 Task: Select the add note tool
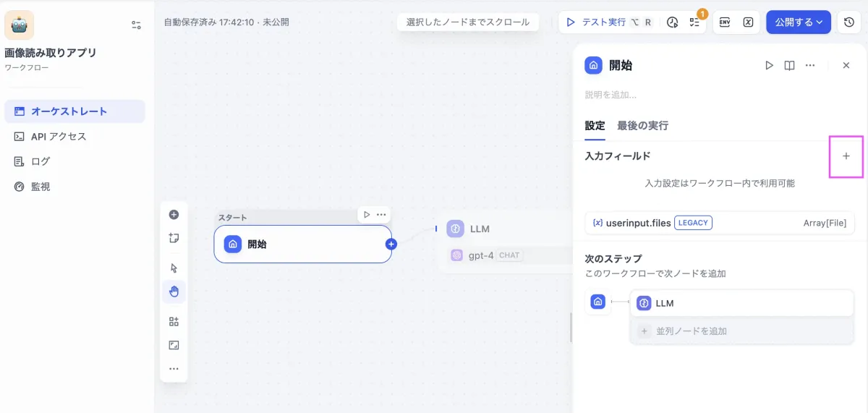click(x=174, y=238)
